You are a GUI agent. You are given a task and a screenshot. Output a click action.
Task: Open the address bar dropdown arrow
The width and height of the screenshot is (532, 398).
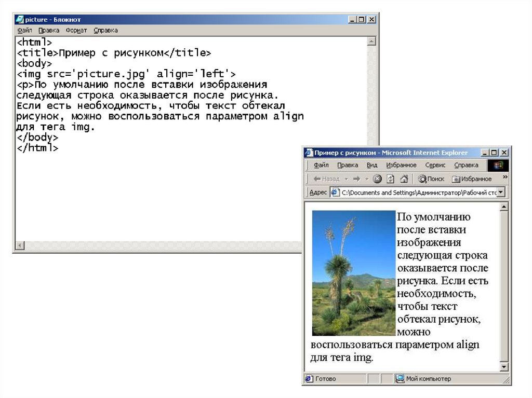click(501, 193)
